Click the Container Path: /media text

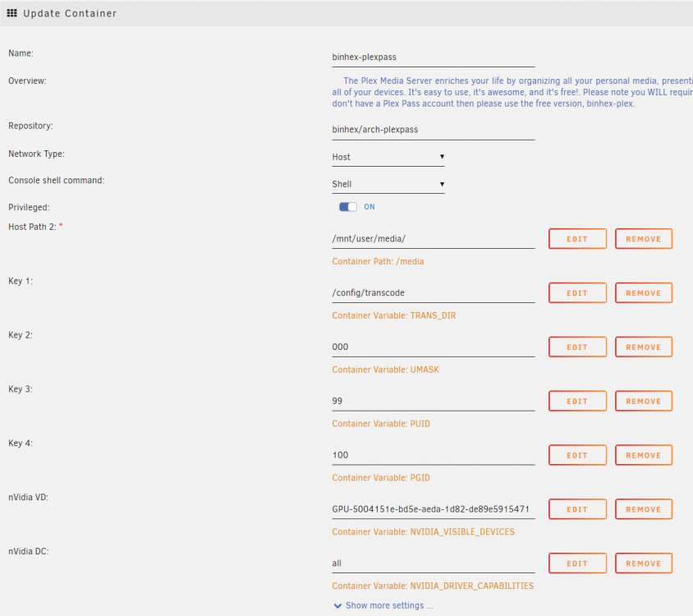click(378, 261)
